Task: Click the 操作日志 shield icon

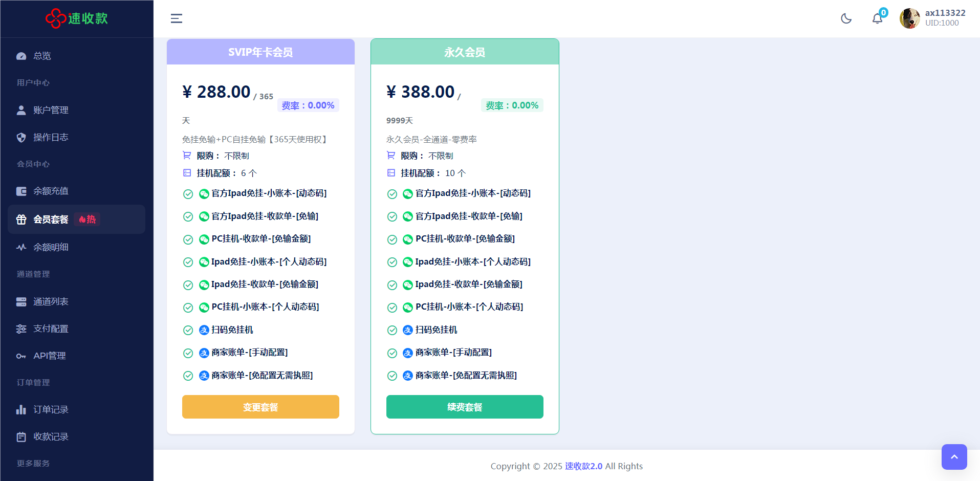Action: pos(21,137)
